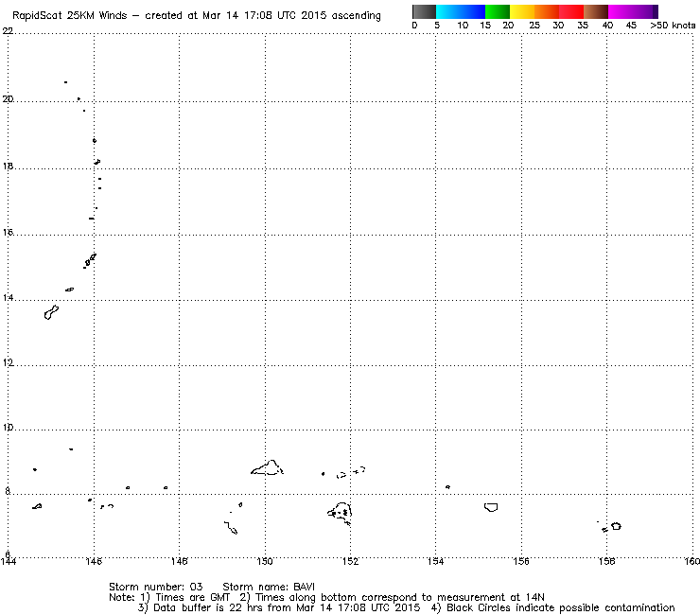This screenshot has width=700, height=615.
Task: Click the Guam island outline near 14N
Action: [x=51, y=312]
